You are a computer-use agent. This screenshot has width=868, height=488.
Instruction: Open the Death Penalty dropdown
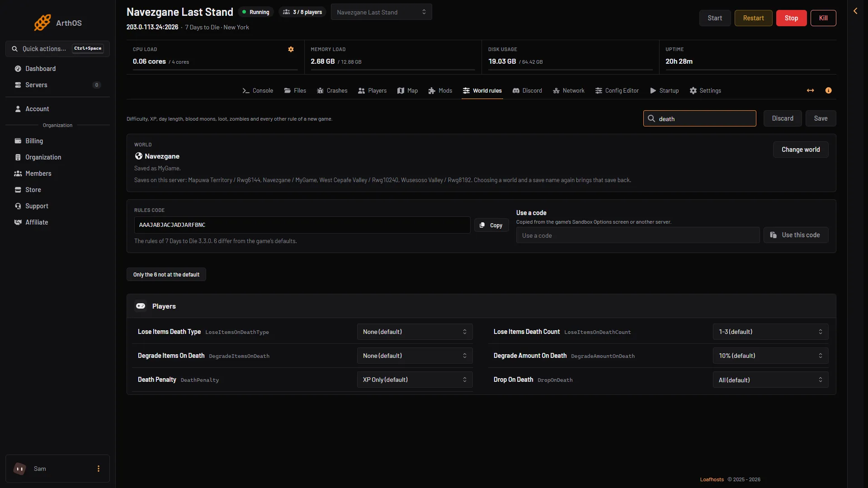point(415,380)
